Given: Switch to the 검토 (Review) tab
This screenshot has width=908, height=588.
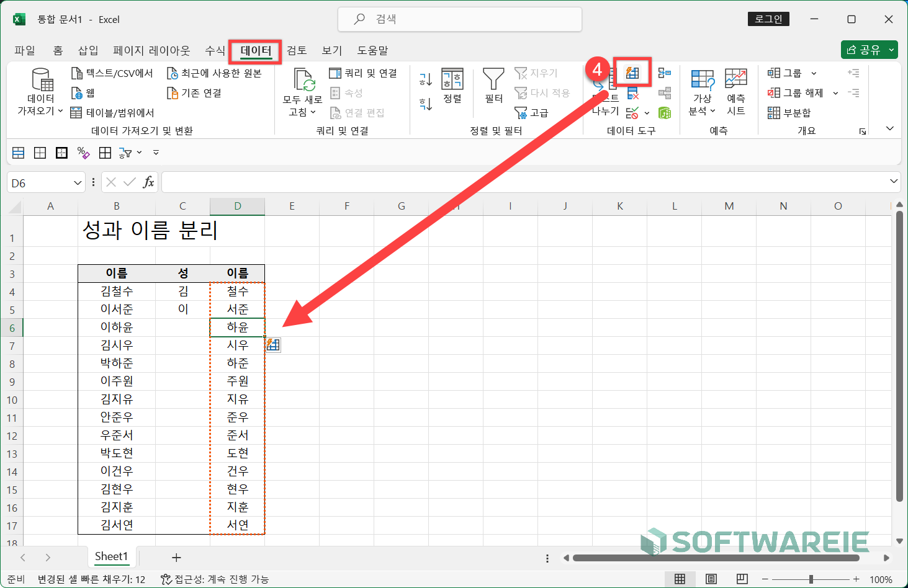Looking at the screenshot, I should 297,50.
